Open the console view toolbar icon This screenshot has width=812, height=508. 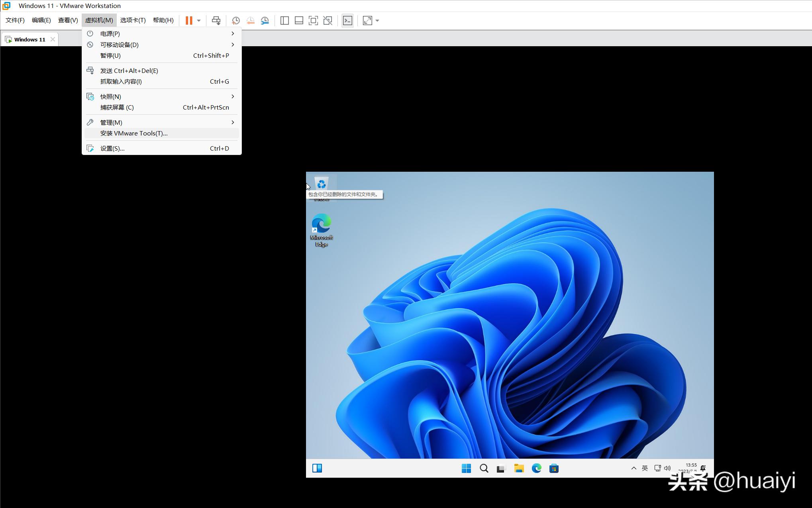coord(347,20)
